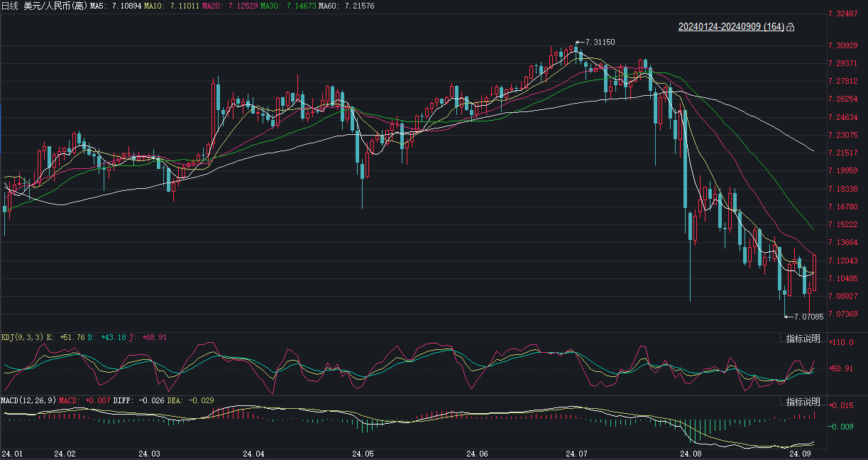Click the 7.23075 price axis label
The height and width of the screenshot is (460, 868).
coord(843,135)
